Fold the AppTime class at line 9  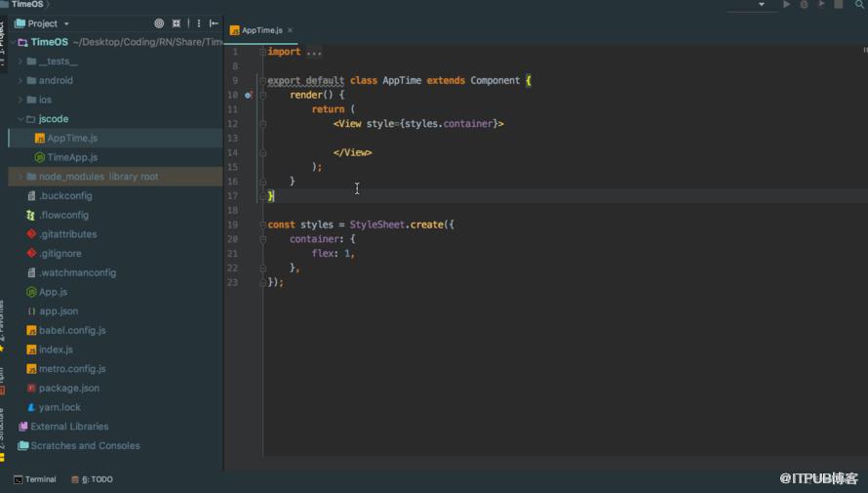263,80
